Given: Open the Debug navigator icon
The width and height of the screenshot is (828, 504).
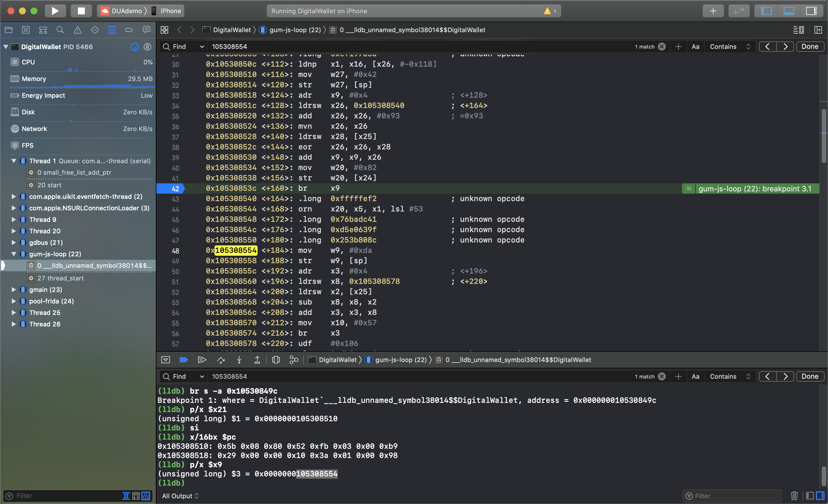Looking at the screenshot, I should (112, 30).
